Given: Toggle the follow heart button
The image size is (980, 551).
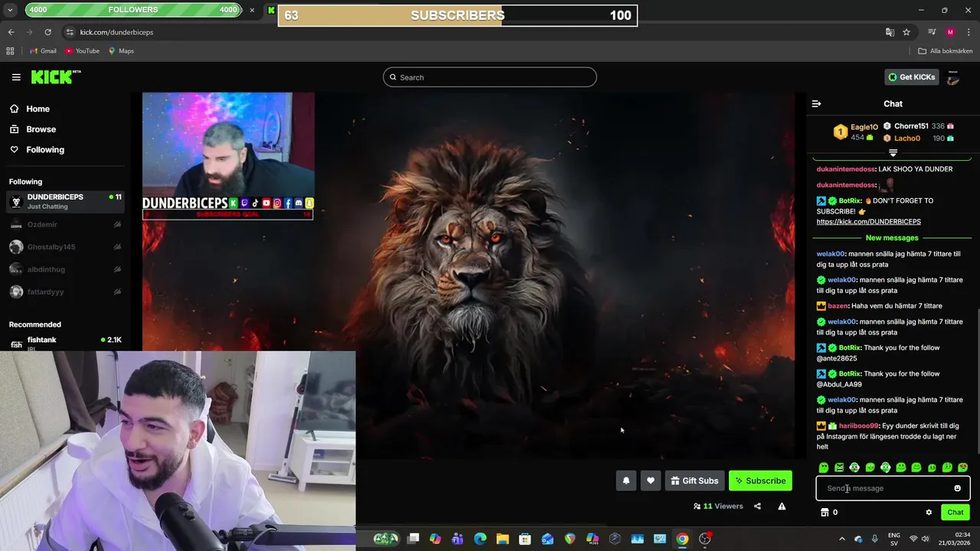Looking at the screenshot, I should pos(651,481).
